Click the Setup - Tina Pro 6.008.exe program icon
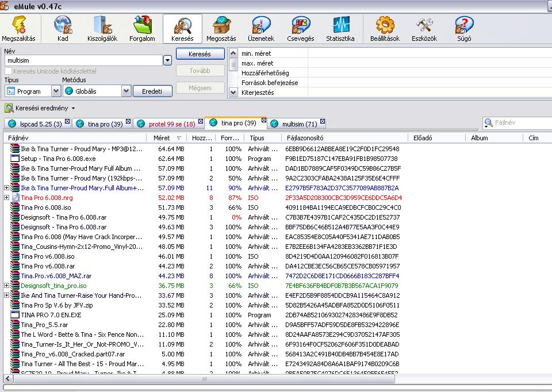552x392 pixels. [x=15, y=159]
